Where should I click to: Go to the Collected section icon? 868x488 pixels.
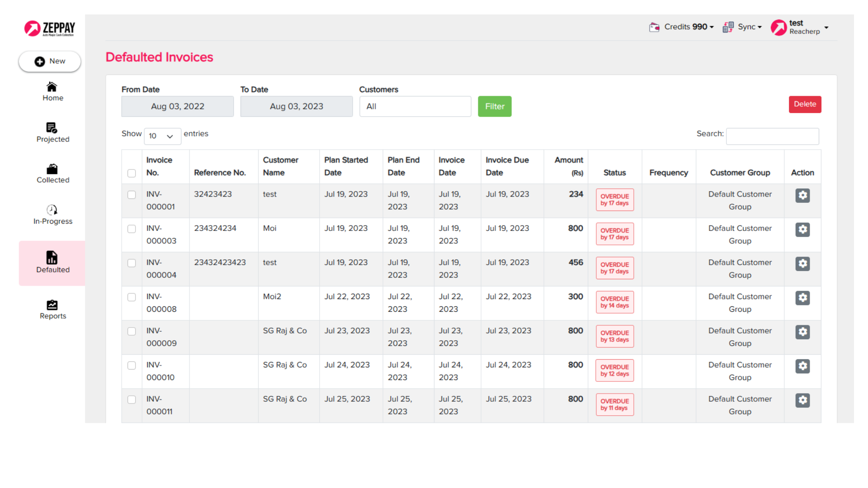52,169
